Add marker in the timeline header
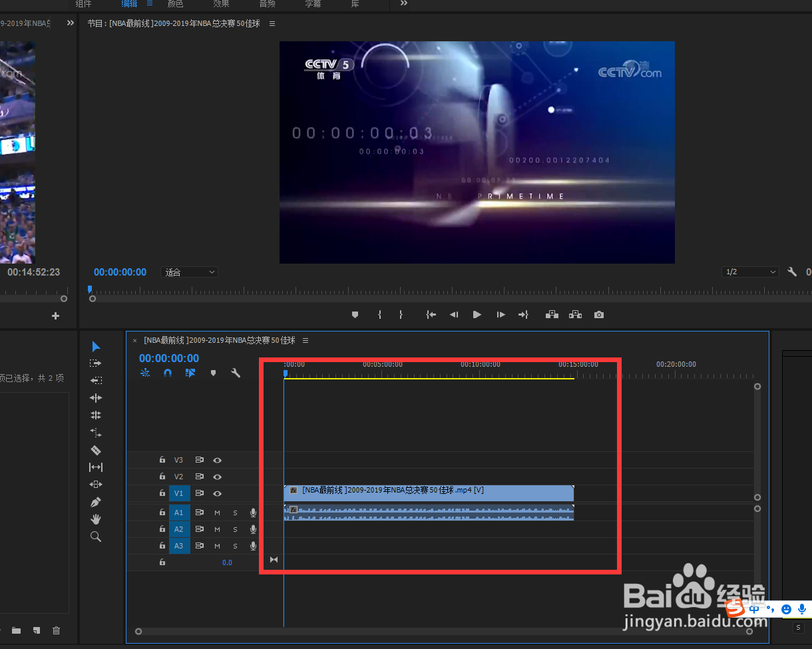The width and height of the screenshot is (812, 649). (213, 373)
